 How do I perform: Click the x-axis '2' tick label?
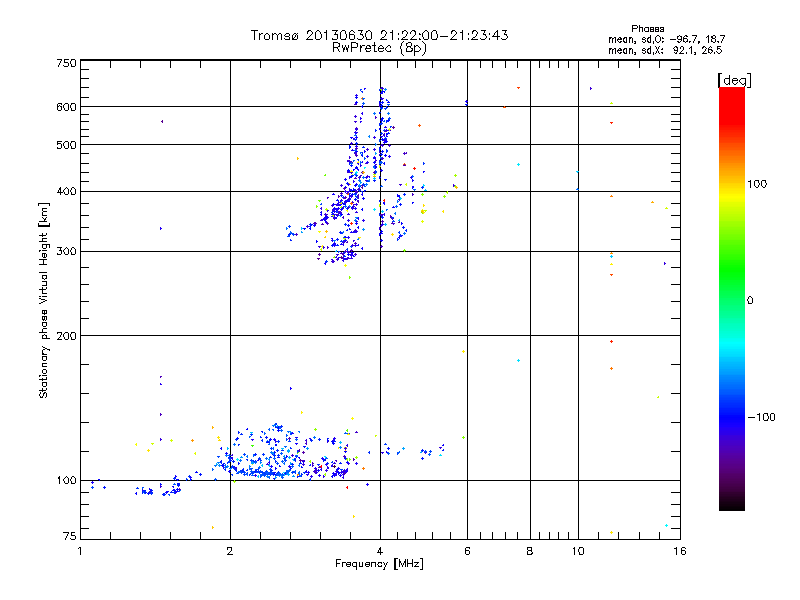pos(230,551)
